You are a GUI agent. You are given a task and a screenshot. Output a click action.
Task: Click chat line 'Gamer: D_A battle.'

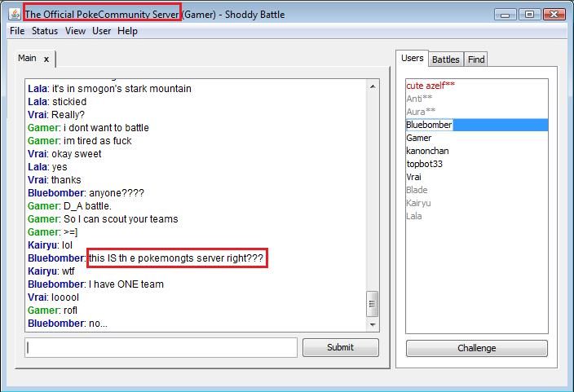point(69,206)
